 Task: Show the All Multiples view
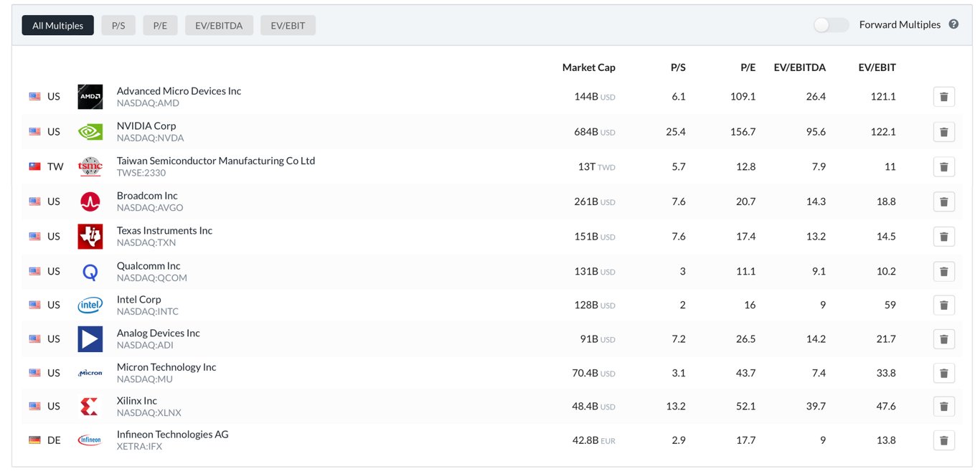tap(57, 26)
